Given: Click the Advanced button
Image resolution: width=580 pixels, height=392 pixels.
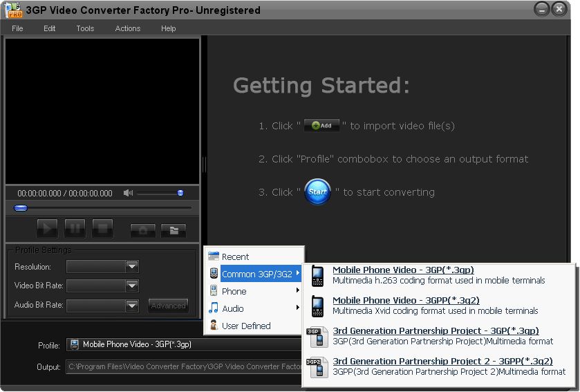Looking at the screenshot, I should tap(168, 306).
